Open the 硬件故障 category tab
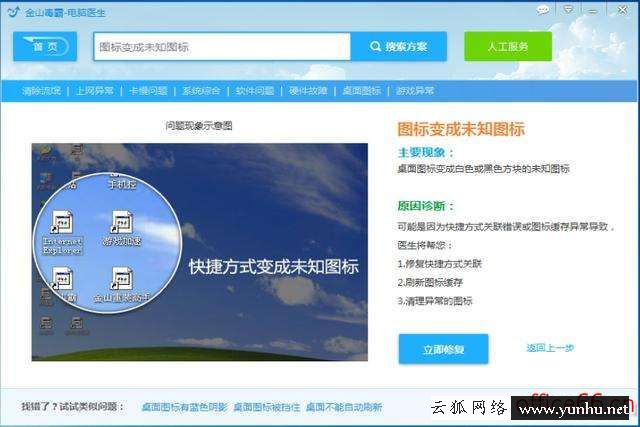640x427 pixels. [308, 91]
